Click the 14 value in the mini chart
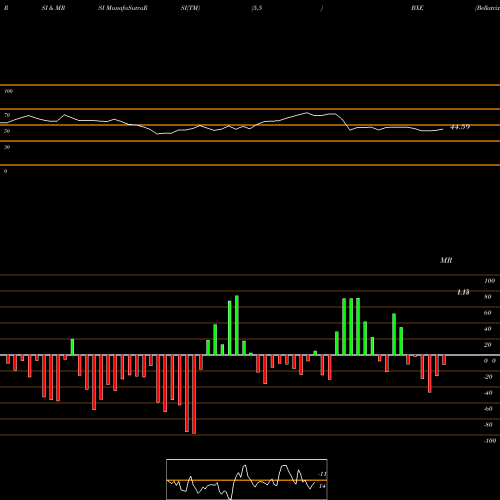 click(322, 486)
